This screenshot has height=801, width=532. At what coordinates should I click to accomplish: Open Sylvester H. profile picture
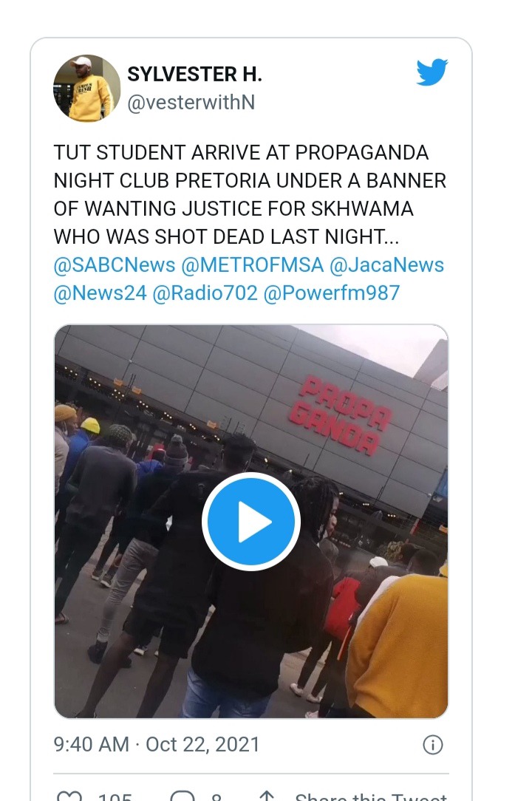point(86,88)
